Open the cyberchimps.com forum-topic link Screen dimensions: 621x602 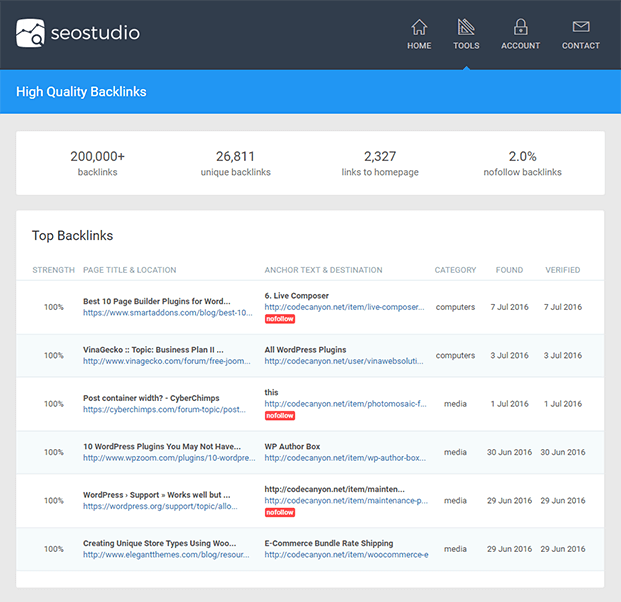pyautogui.click(x=164, y=410)
